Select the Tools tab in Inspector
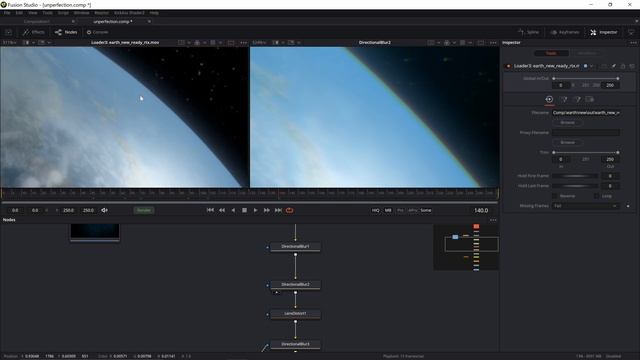The height and width of the screenshot is (360, 640). click(551, 53)
